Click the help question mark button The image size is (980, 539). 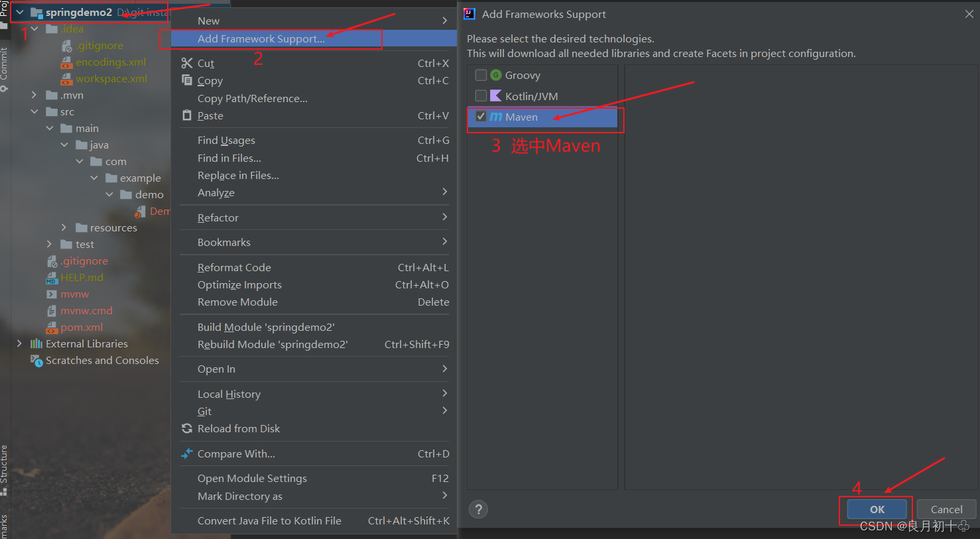click(478, 509)
